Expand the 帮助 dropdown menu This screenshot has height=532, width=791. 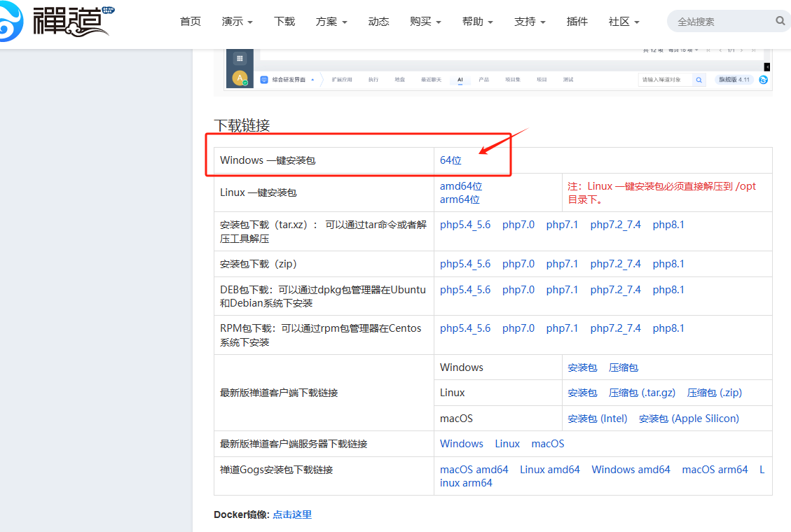tap(478, 21)
